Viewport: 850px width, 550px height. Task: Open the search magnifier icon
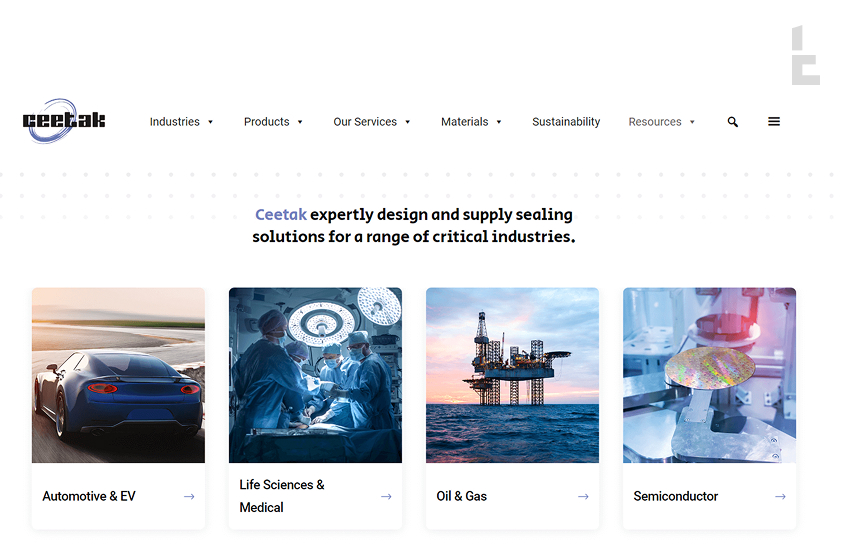click(x=732, y=122)
